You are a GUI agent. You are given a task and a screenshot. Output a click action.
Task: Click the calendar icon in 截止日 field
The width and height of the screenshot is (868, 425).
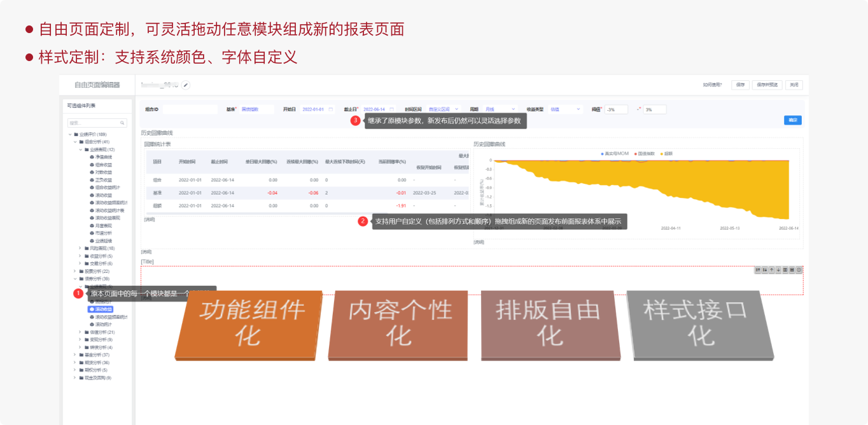tap(391, 109)
